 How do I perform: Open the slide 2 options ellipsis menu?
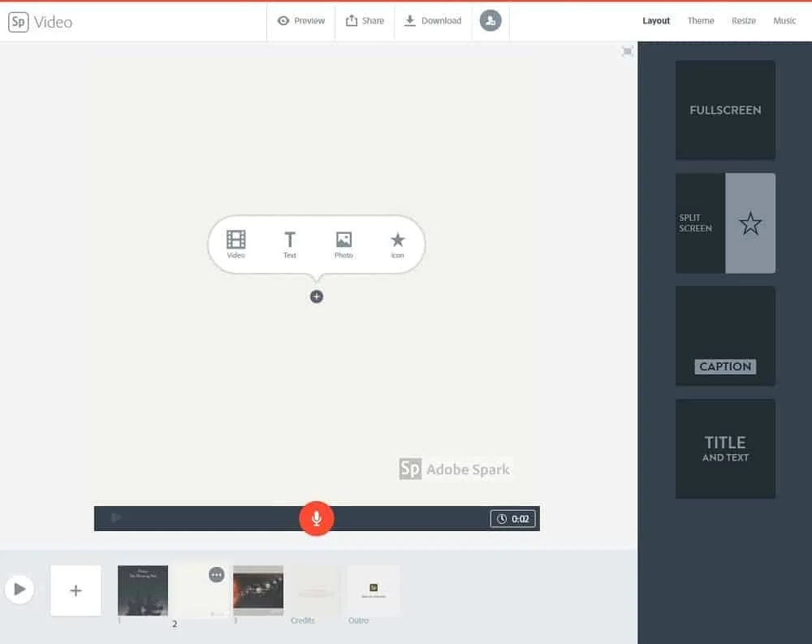217,575
